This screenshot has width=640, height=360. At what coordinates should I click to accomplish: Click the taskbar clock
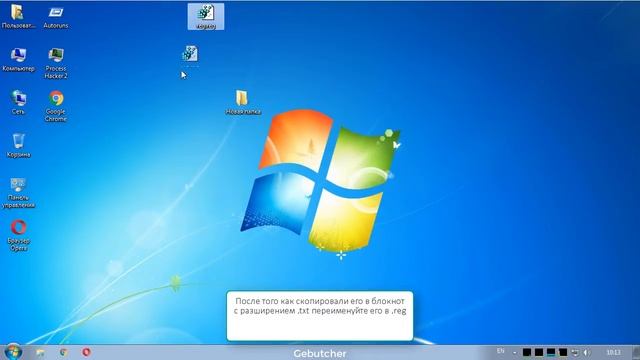click(613, 352)
